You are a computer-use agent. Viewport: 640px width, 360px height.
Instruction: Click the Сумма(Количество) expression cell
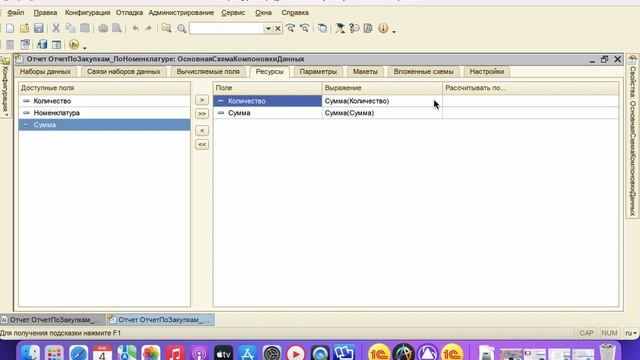(x=382, y=101)
